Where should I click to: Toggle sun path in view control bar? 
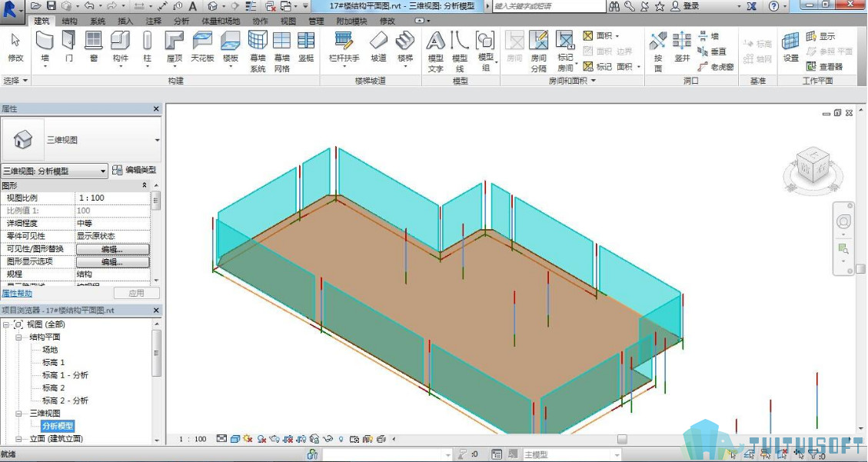(x=248, y=439)
